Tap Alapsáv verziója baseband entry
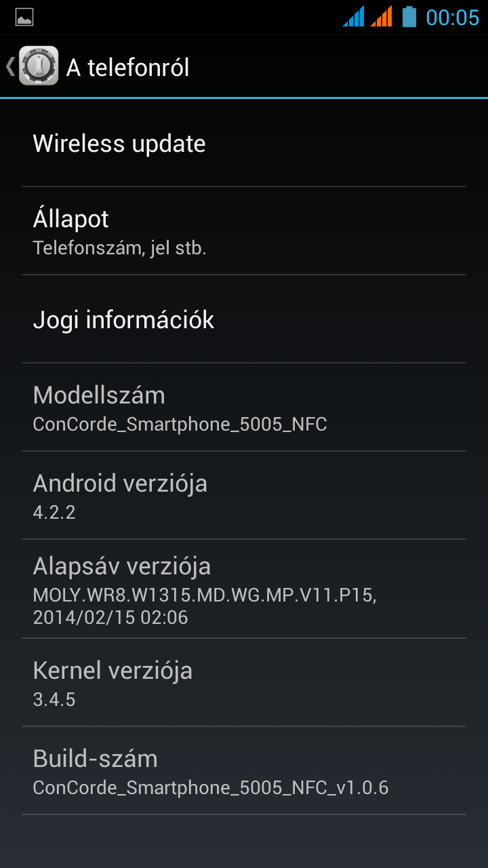The height and width of the screenshot is (868, 488). [x=244, y=589]
